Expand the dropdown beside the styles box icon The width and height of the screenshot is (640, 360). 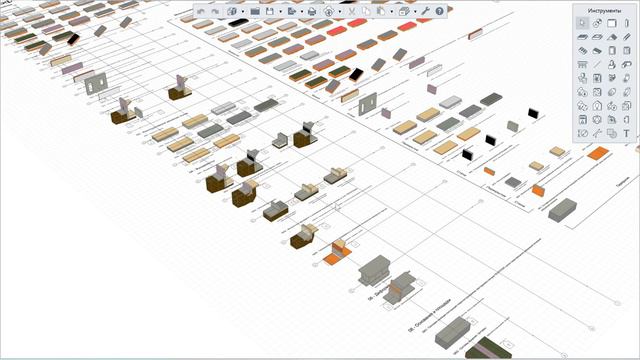(415, 12)
